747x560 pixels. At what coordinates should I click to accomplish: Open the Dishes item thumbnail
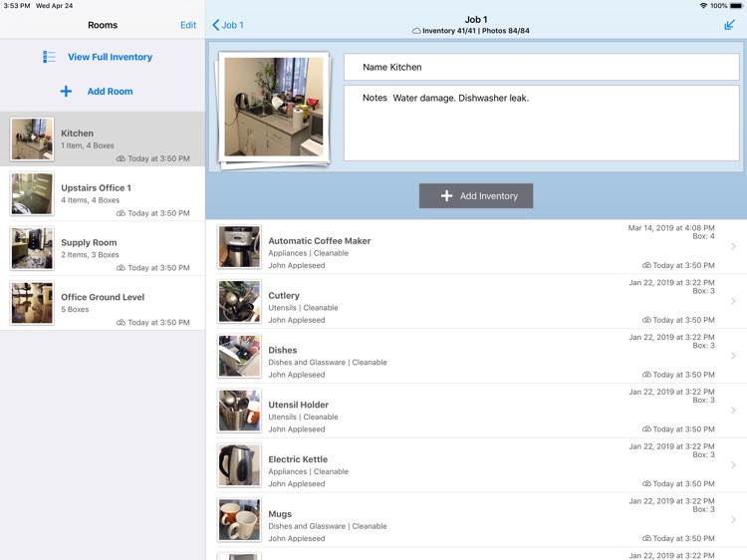[239, 356]
